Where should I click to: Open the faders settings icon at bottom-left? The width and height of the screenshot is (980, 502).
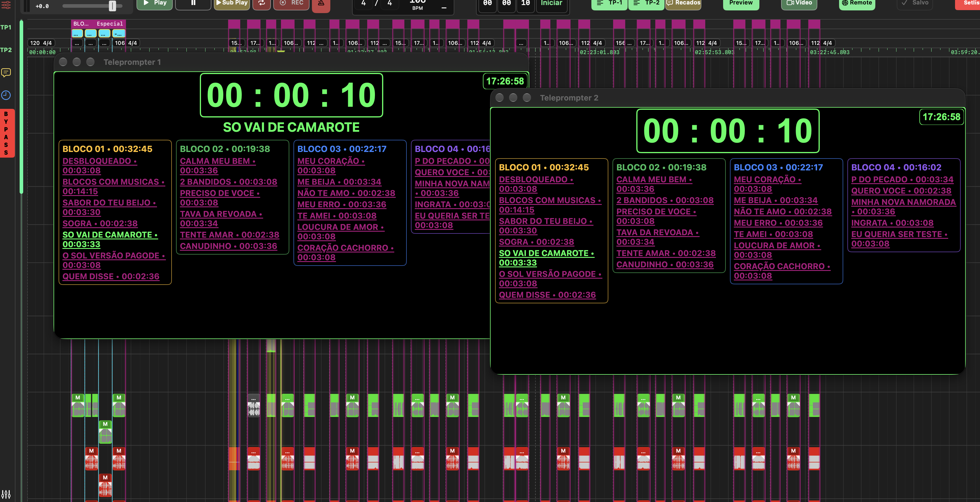(x=6, y=494)
